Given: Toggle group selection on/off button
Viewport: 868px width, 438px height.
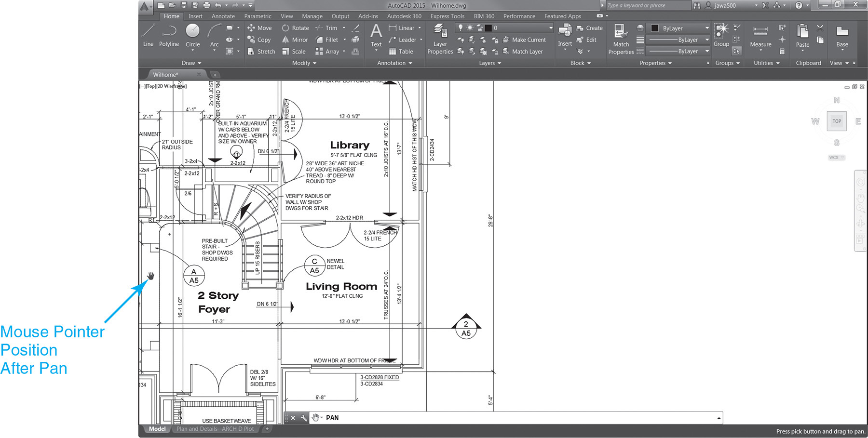Looking at the screenshot, I should pos(736,51).
